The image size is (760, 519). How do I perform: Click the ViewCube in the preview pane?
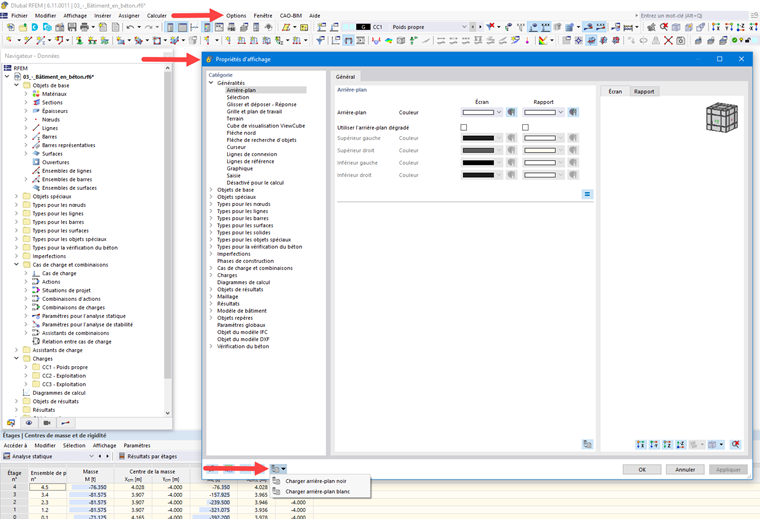[x=722, y=117]
